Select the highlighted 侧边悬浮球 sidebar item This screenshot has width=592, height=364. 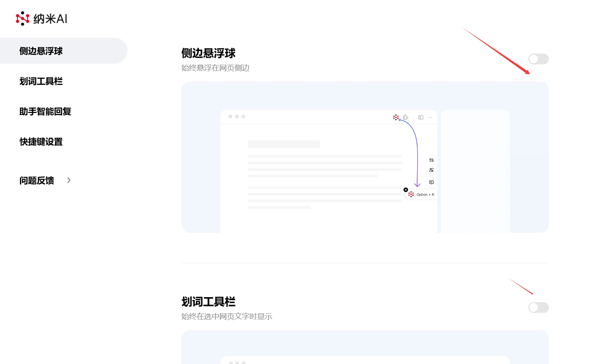click(41, 51)
